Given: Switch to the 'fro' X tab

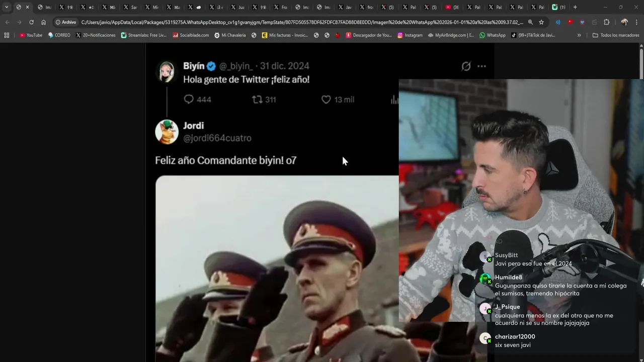Looking at the screenshot, I should click(367, 7).
